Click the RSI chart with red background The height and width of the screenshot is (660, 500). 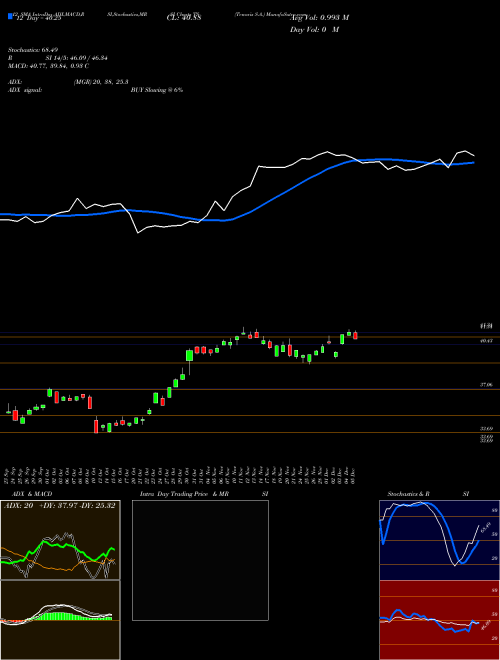click(x=439, y=620)
